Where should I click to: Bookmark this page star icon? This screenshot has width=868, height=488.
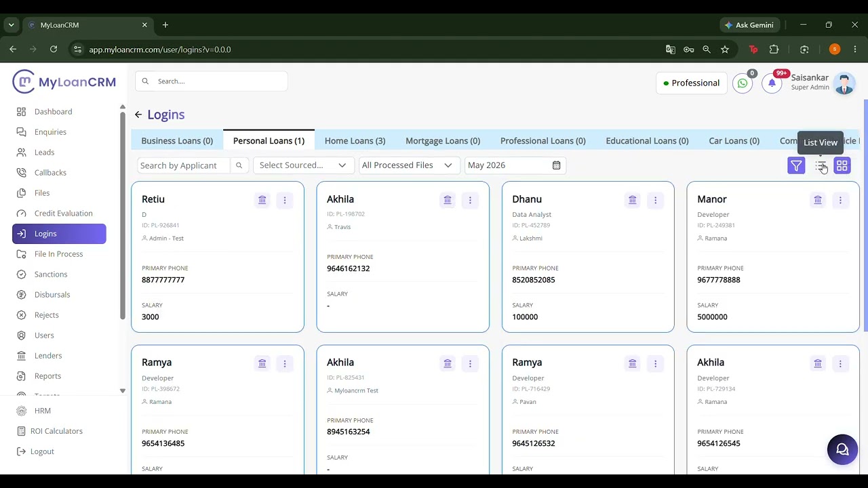click(x=725, y=49)
